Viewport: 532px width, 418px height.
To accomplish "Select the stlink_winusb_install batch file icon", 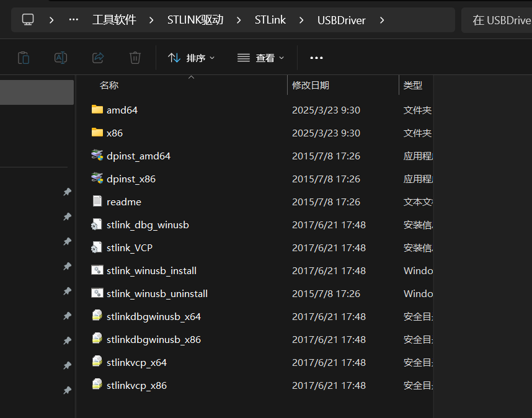I will (97, 270).
